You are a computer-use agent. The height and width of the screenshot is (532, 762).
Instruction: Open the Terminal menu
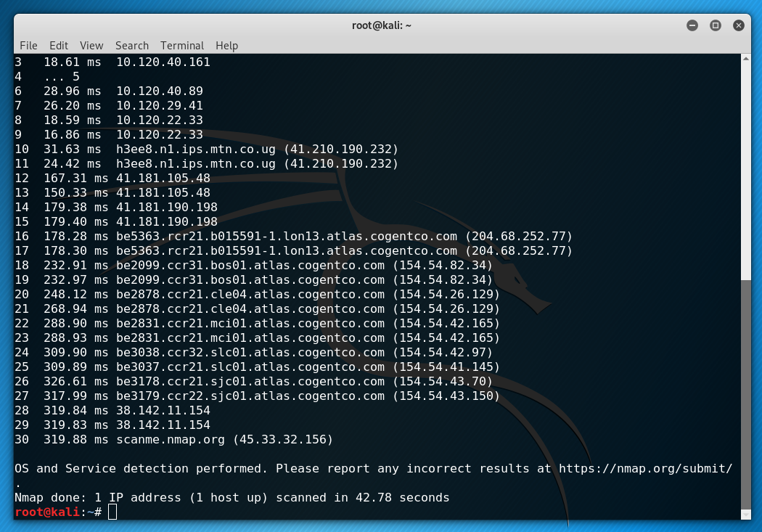(x=181, y=46)
